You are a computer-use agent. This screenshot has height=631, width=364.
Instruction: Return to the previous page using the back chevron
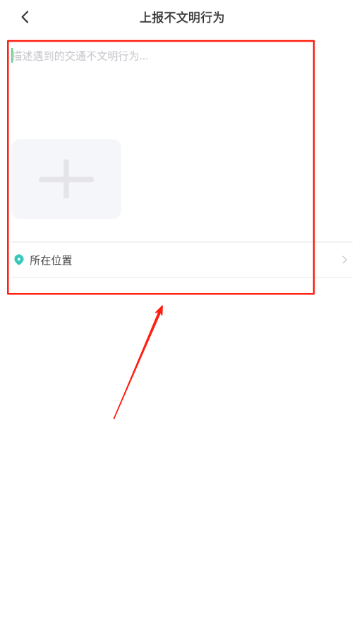click(x=25, y=17)
